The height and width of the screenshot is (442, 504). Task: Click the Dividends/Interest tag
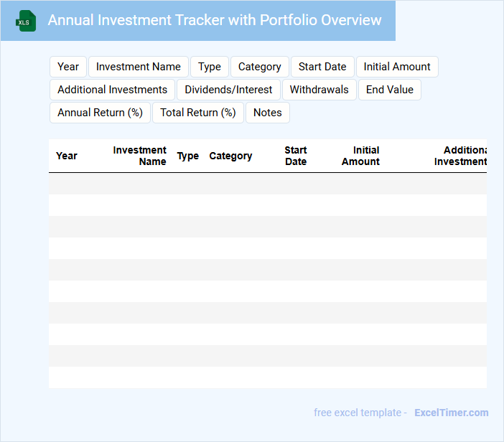tap(228, 90)
